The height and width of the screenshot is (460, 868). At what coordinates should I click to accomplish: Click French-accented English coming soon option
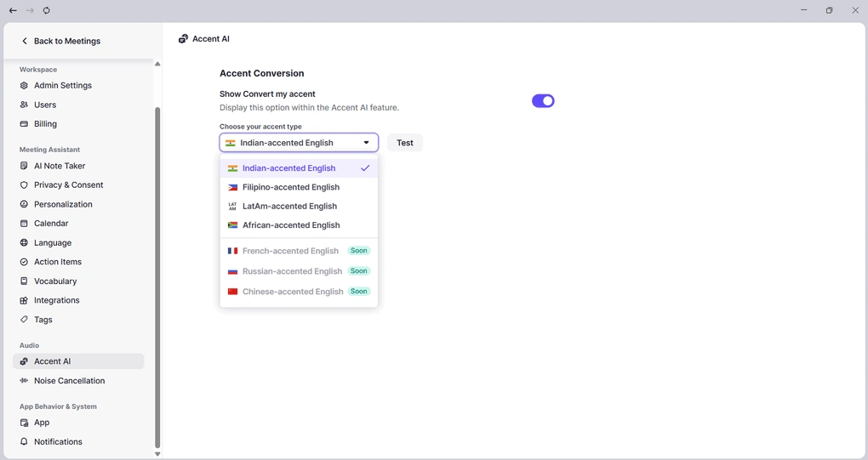(299, 251)
